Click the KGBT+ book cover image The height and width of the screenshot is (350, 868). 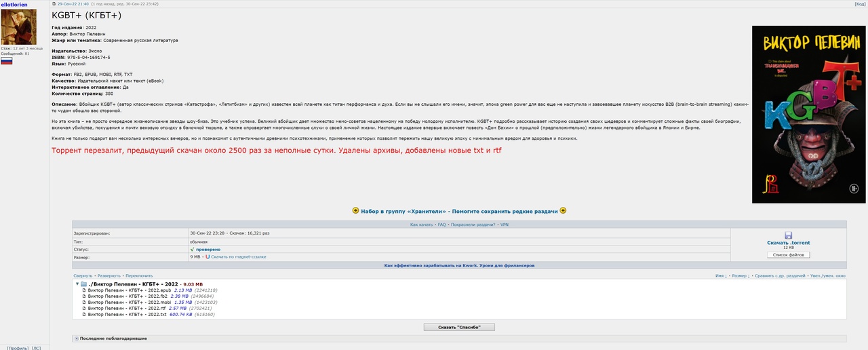[x=808, y=114]
